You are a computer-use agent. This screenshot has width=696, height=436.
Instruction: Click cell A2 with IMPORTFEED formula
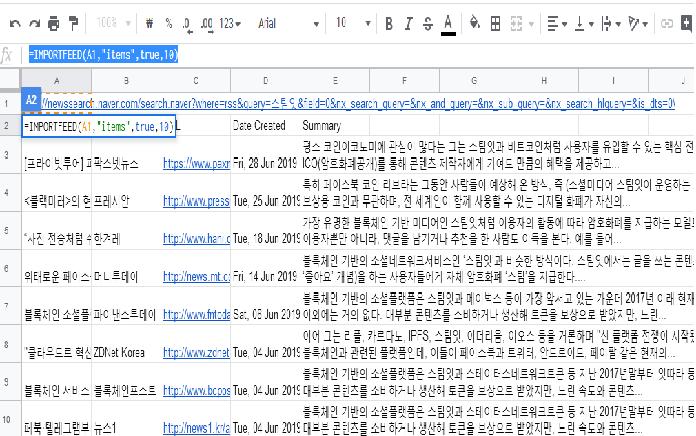pos(99,126)
